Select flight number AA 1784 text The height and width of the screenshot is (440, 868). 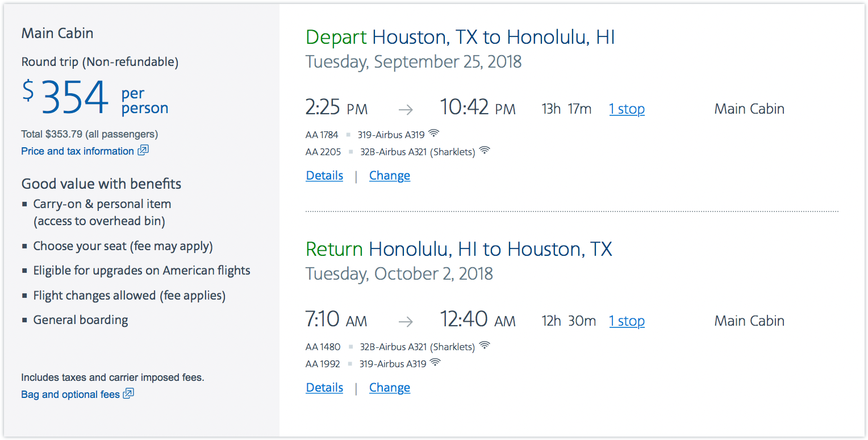coord(322,135)
